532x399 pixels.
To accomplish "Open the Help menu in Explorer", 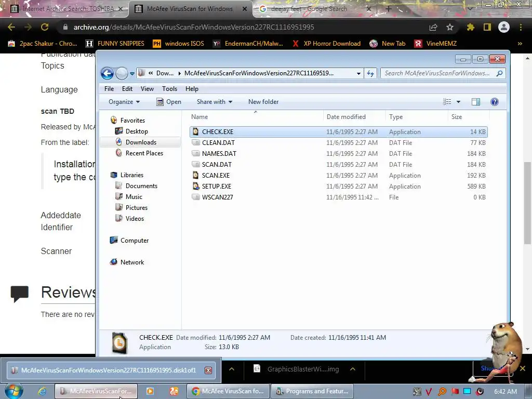I will [x=192, y=88].
